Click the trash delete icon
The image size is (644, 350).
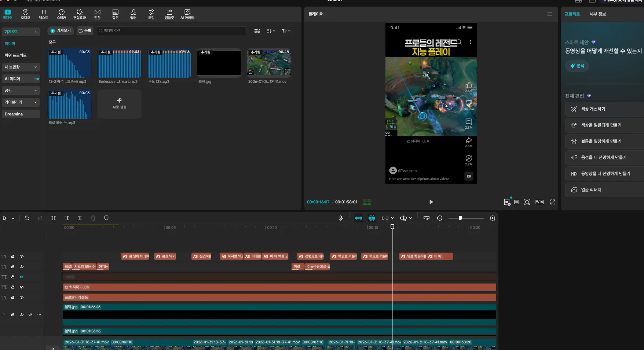point(93,218)
